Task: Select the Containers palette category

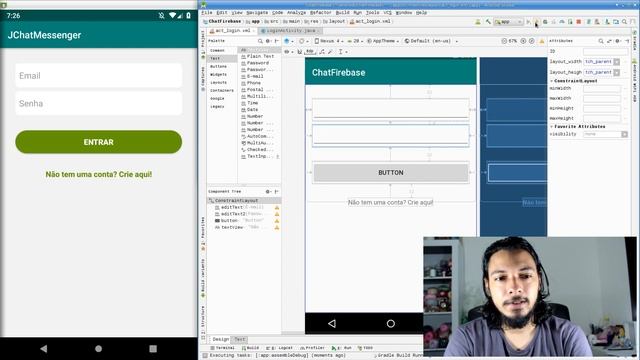Action: coord(222,90)
